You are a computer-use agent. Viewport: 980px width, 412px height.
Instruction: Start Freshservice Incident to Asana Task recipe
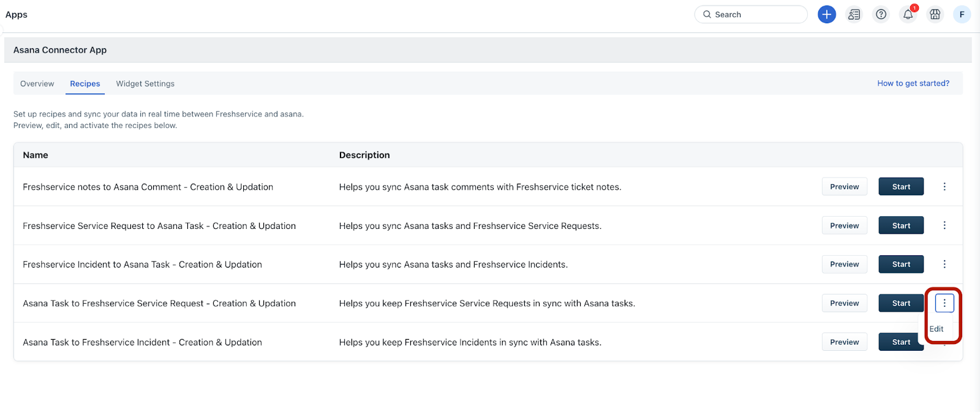[x=901, y=264]
